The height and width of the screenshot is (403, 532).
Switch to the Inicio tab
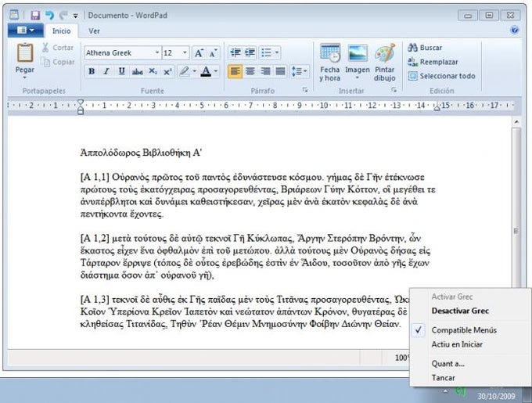pyautogui.click(x=61, y=31)
